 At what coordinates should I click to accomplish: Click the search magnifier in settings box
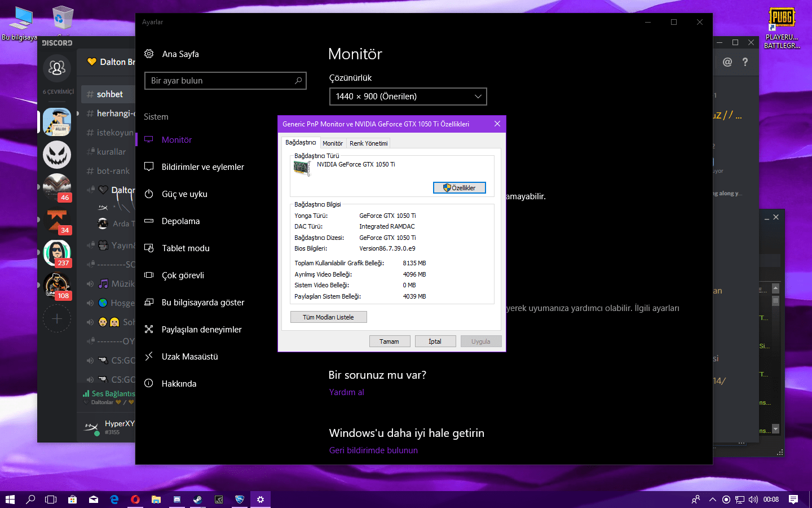click(298, 81)
